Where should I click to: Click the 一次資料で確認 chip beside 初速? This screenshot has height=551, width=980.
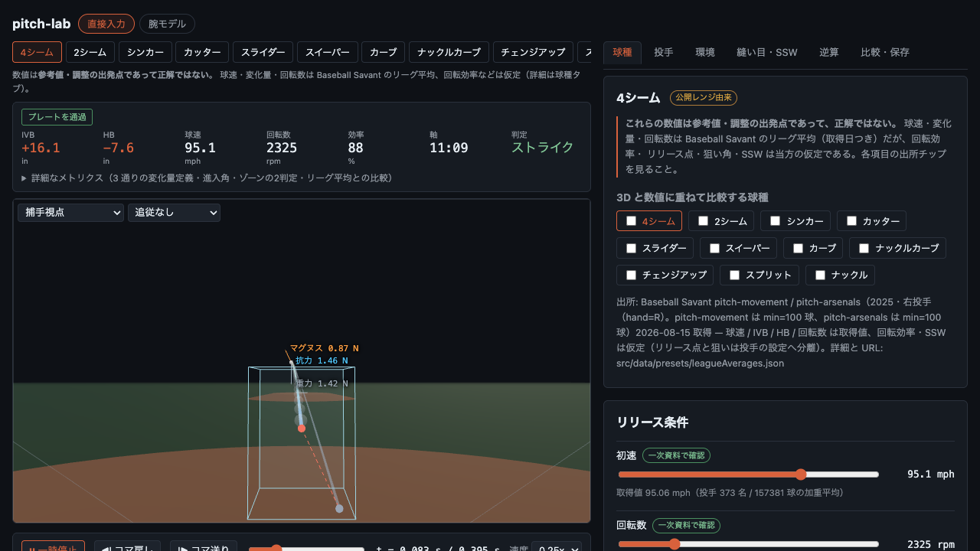pyautogui.click(x=676, y=455)
